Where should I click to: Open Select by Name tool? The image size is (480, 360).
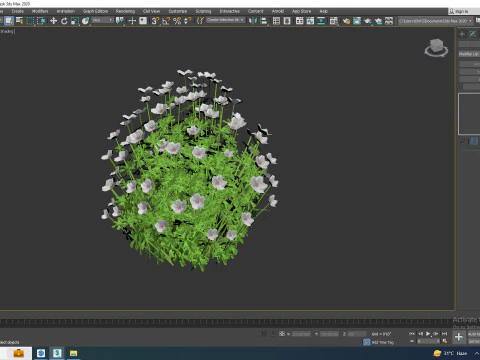(20, 21)
